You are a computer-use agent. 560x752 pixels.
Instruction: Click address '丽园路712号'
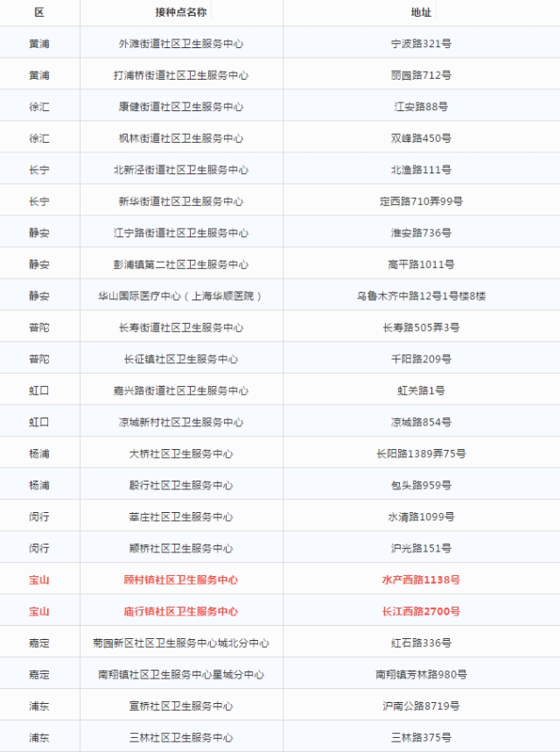click(421, 75)
